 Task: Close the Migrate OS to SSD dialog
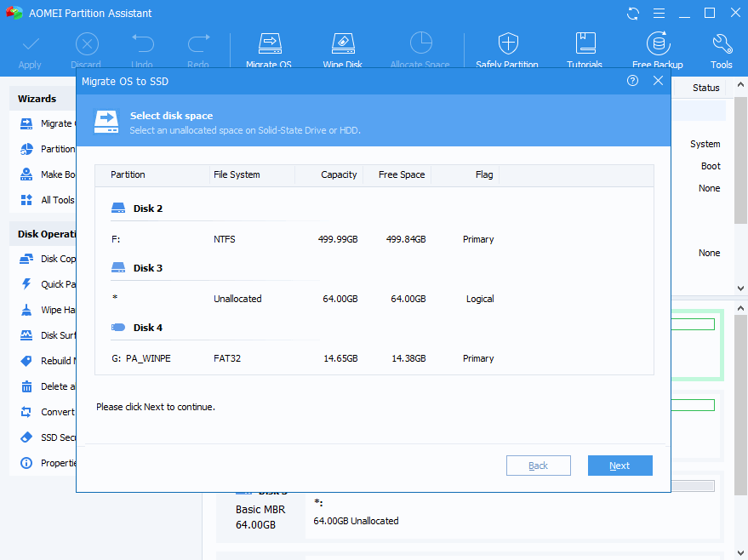(x=658, y=81)
